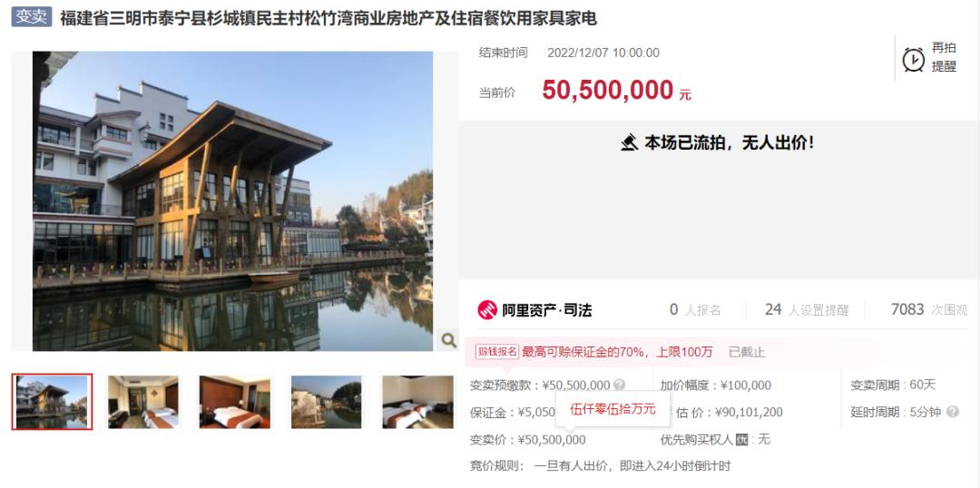Screen dimensions: 980x488
Task: Select the fifth thumbnail with twin beds
Action: point(418,402)
